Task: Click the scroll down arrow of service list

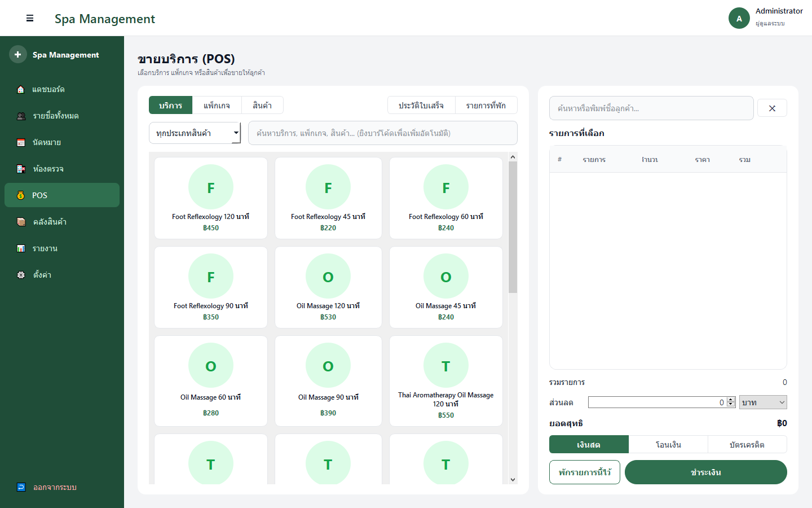Action: click(513, 480)
